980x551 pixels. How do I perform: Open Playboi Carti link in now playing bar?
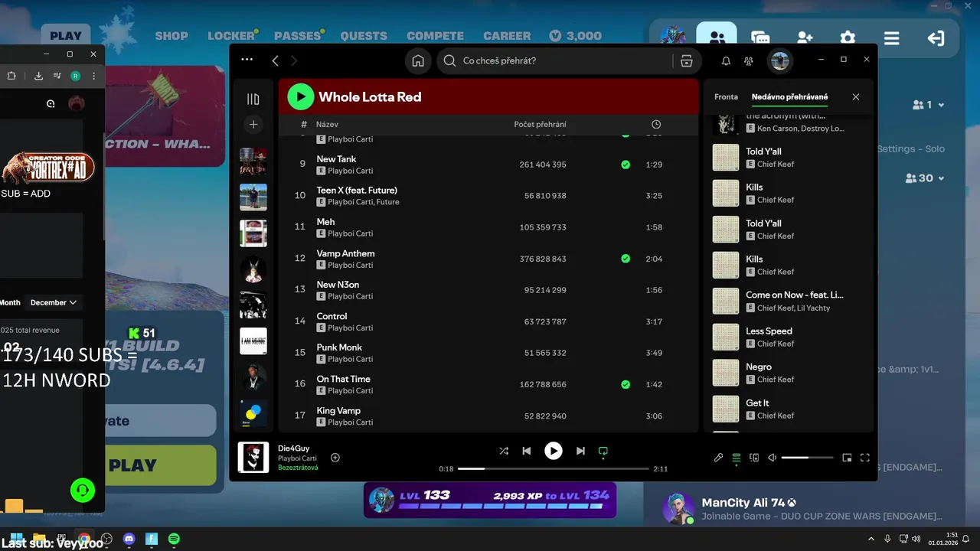(297, 458)
